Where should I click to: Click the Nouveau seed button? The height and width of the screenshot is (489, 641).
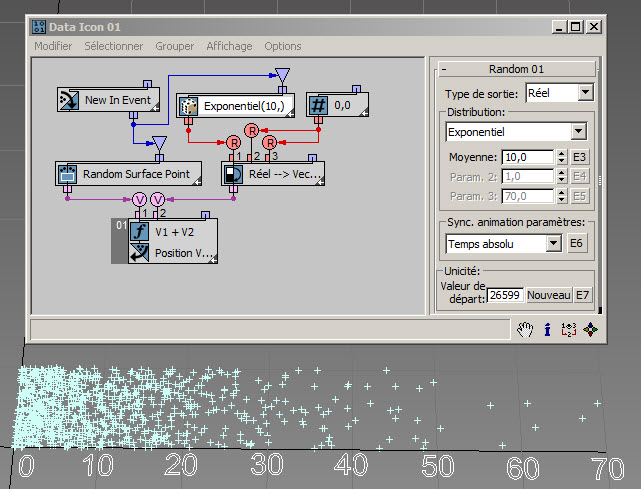tap(549, 295)
